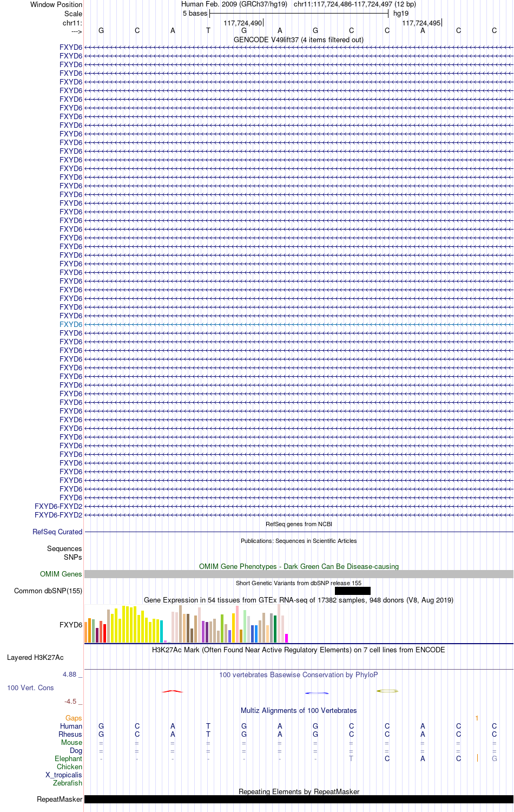Click the orange insertion bar in the Elephant row

pos(477,758)
